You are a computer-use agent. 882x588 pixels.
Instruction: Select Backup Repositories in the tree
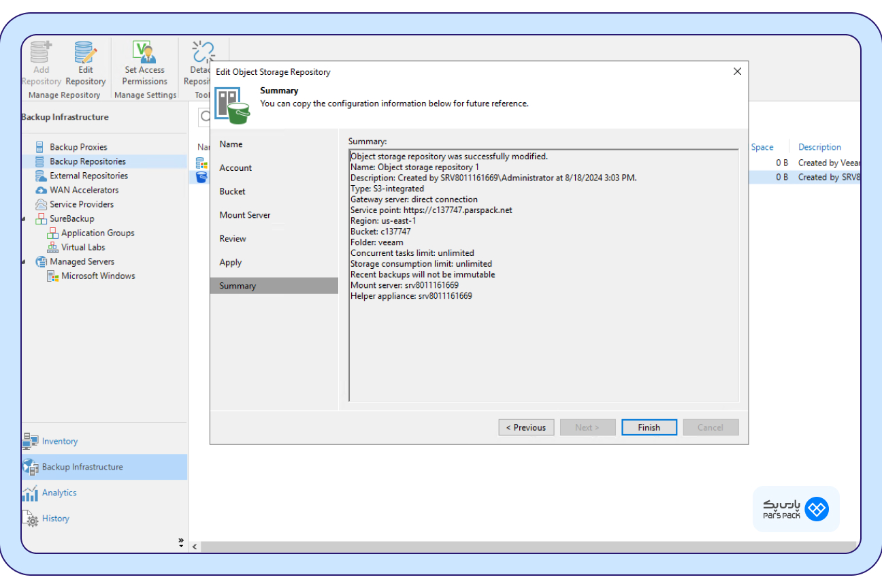[88, 161]
